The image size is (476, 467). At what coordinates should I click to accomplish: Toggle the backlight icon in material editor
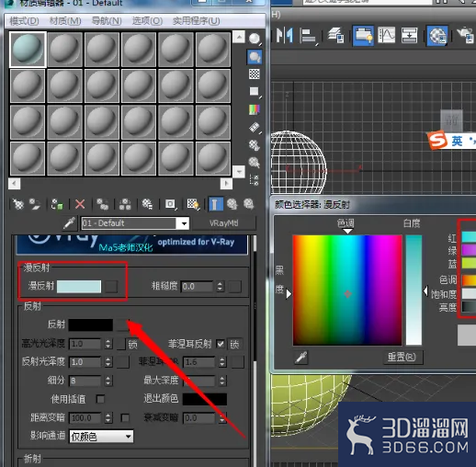point(255,57)
